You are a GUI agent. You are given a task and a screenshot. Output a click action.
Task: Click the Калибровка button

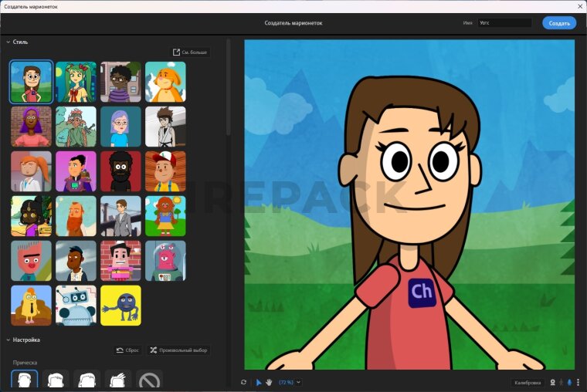527,382
